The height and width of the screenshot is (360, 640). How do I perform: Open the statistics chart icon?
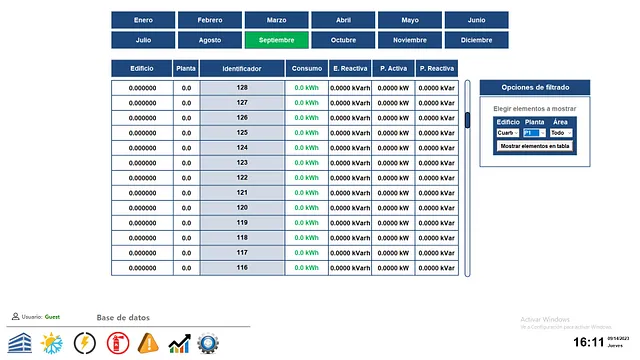coord(180,343)
